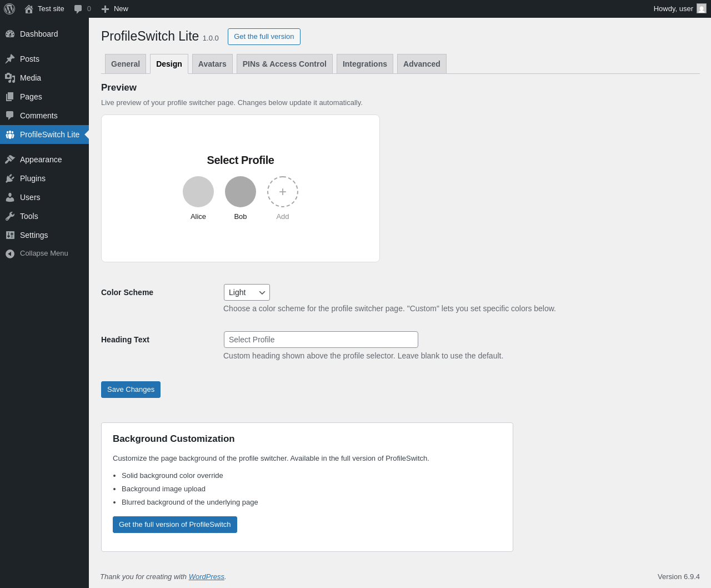Open Media in the sidebar menu
This screenshot has width=711, height=588.
[44, 78]
